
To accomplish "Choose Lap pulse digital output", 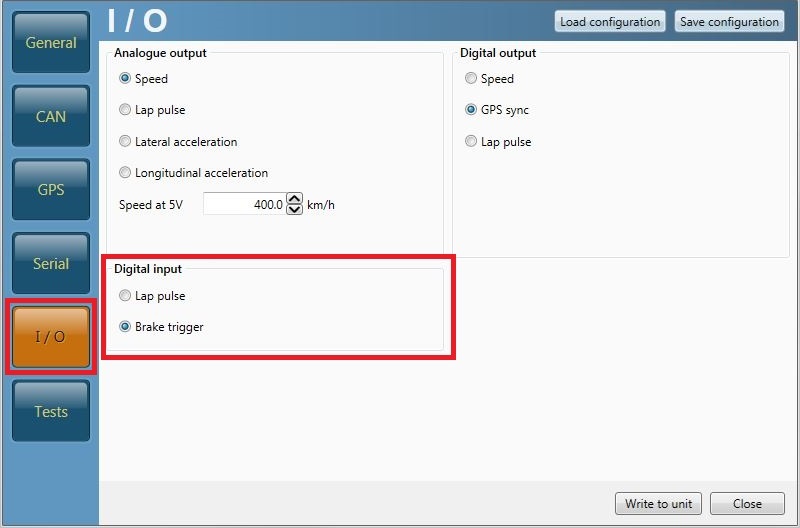I will click(471, 142).
